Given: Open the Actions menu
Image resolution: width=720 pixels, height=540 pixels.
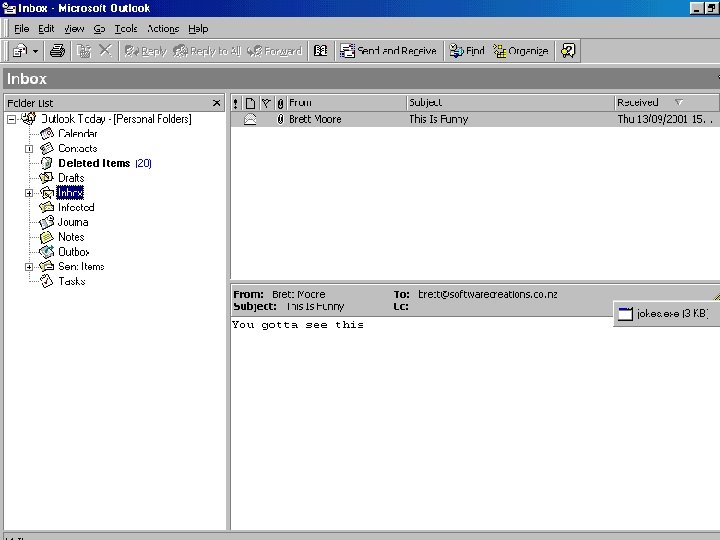Looking at the screenshot, I should point(163,29).
